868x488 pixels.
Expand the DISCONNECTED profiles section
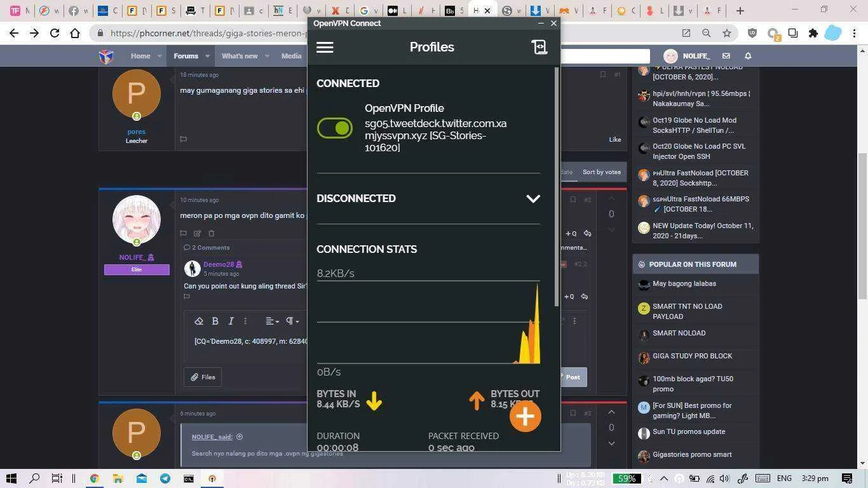(x=533, y=198)
